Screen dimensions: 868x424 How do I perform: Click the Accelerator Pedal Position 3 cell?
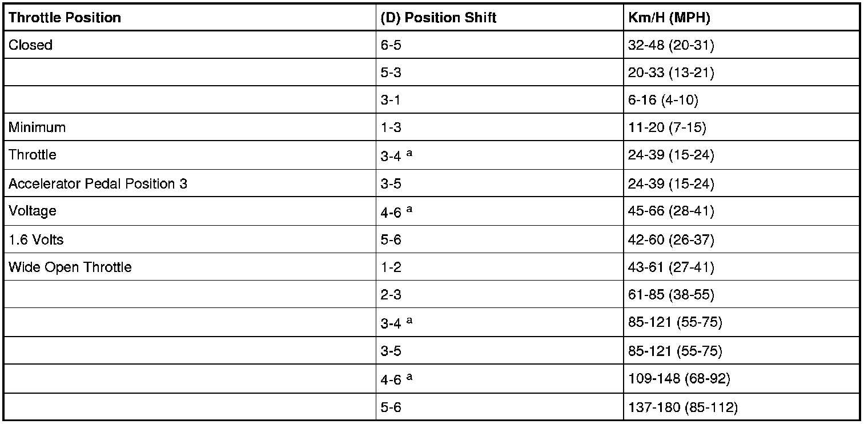tap(98, 184)
